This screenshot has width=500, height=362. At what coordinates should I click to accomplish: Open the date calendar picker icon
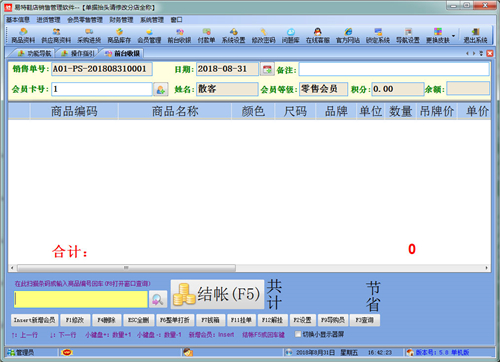coord(267,69)
